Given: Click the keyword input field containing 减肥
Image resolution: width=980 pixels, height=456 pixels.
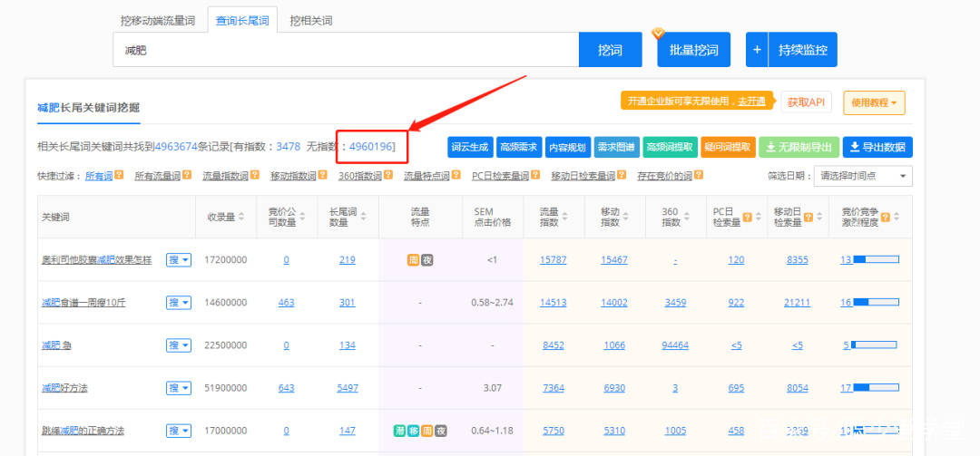Looking at the screenshot, I should click(x=345, y=50).
